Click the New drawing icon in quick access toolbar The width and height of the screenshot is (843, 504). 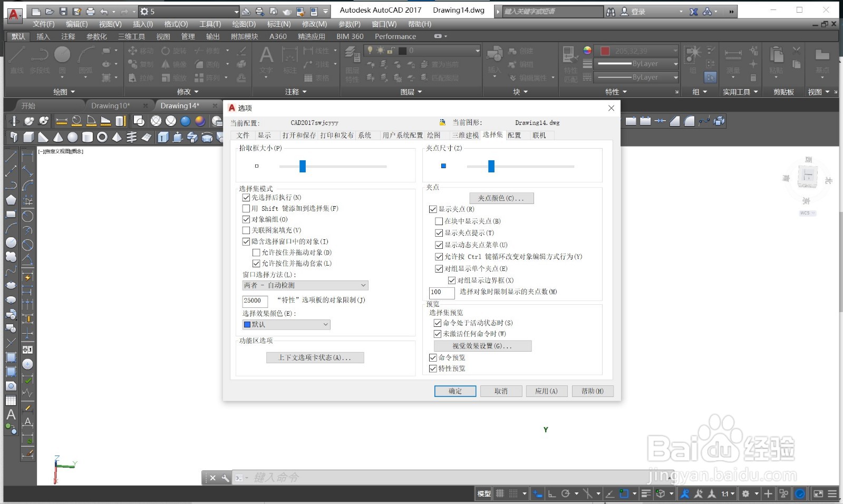pyautogui.click(x=36, y=11)
